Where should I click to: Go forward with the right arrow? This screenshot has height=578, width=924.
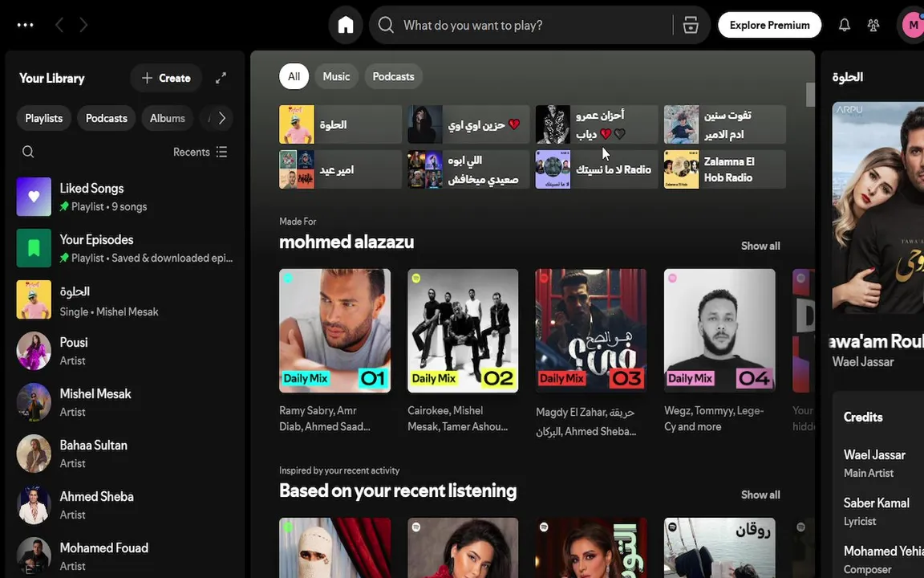(x=83, y=25)
